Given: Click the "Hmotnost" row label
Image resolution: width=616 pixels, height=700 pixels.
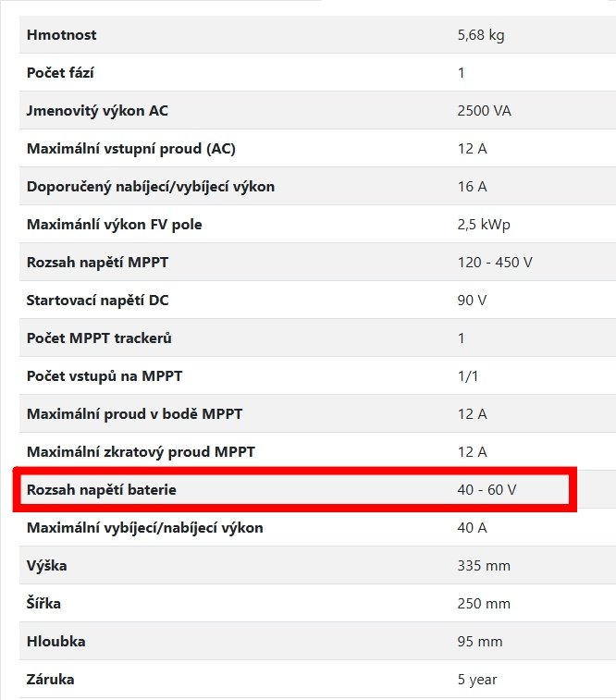Looking at the screenshot, I should pos(62,35).
